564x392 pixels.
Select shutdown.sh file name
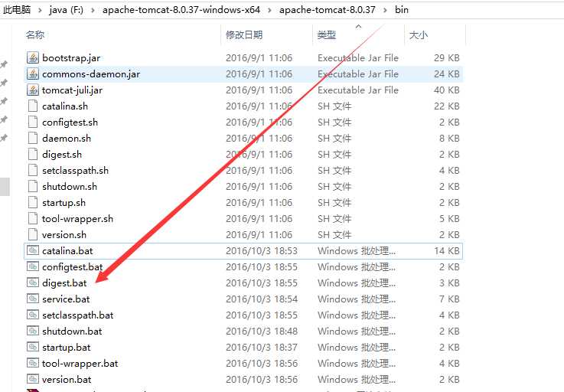pos(70,187)
